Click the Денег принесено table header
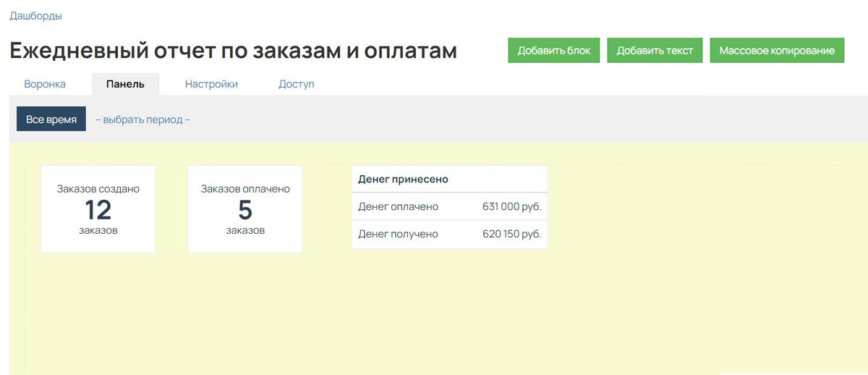Image resolution: width=868 pixels, height=375 pixels. tap(449, 179)
